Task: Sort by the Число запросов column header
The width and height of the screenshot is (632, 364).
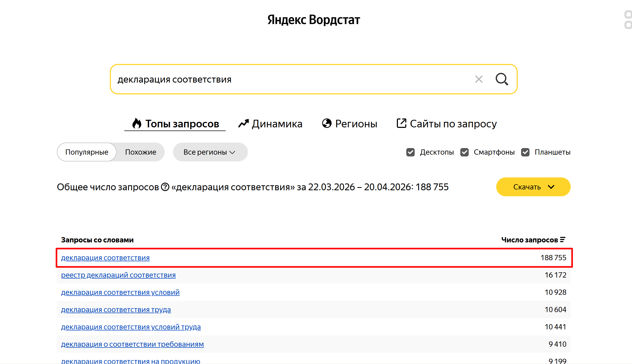Action: click(x=533, y=240)
